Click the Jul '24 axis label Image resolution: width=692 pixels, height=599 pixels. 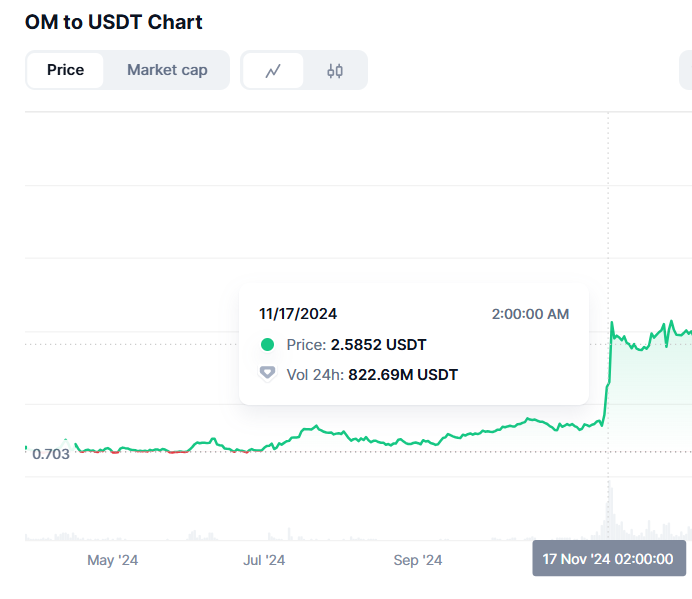(264, 560)
